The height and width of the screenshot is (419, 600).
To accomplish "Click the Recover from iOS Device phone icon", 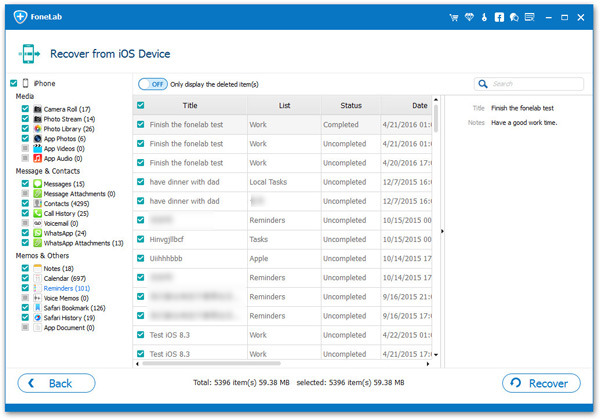I will pyautogui.click(x=29, y=54).
